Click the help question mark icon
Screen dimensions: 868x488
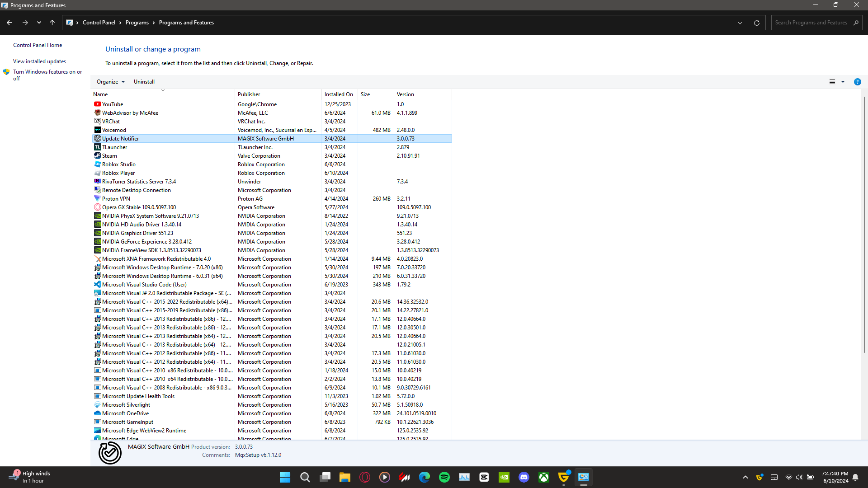[x=857, y=82]
